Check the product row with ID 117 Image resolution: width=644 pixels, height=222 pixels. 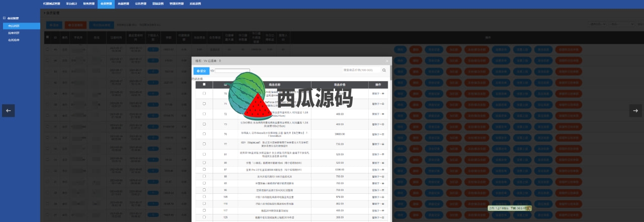[204, 210]
